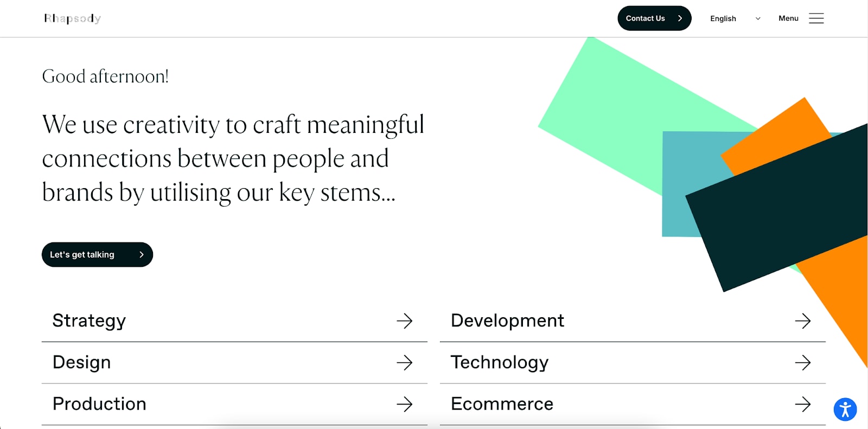Click the accessibility widget icon
Image resolution: width=868 pixels, height=429 pixels.
pyautogui.click(x=845, y=409)
